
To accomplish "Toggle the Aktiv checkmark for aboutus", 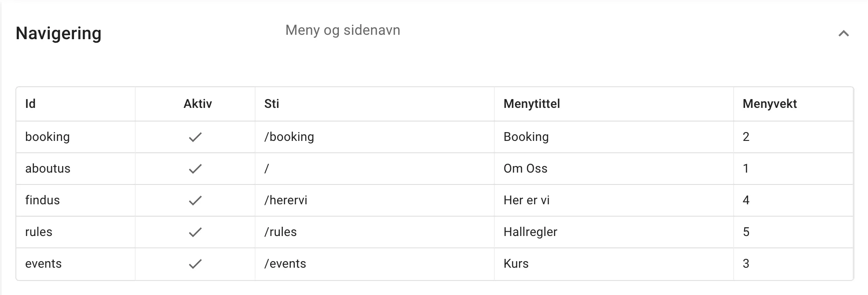I will [195, 169].
